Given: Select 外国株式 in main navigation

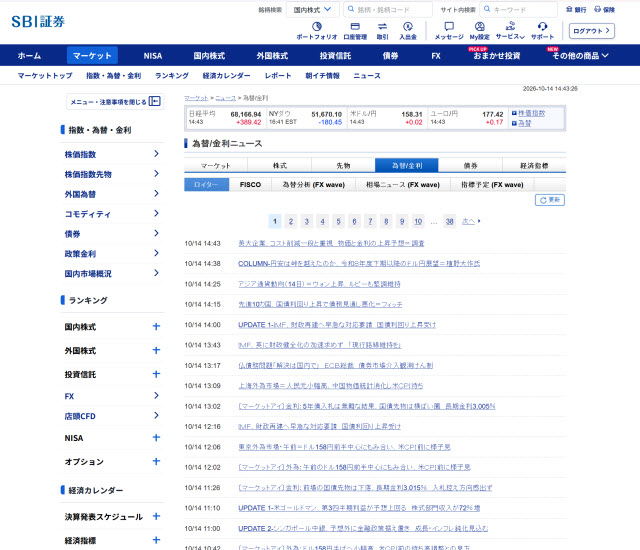Looking at the screenshot, I should click(272, 55).
